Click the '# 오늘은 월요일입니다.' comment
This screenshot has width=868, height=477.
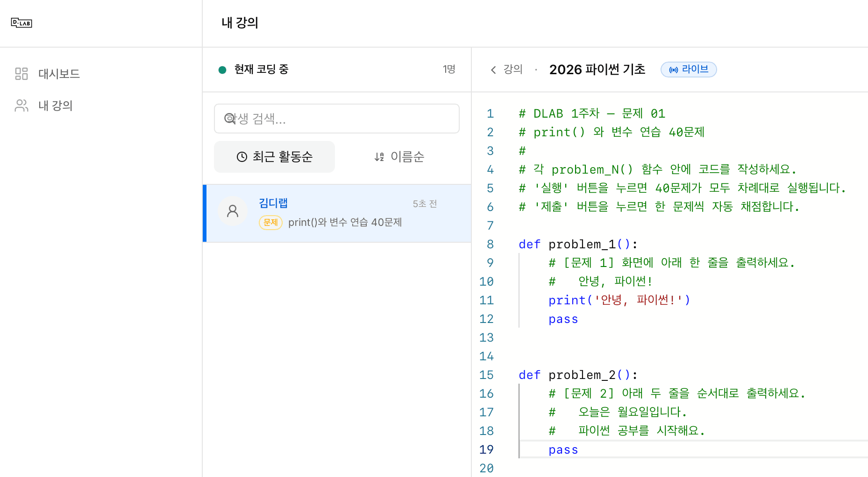[x=618, y=412]
